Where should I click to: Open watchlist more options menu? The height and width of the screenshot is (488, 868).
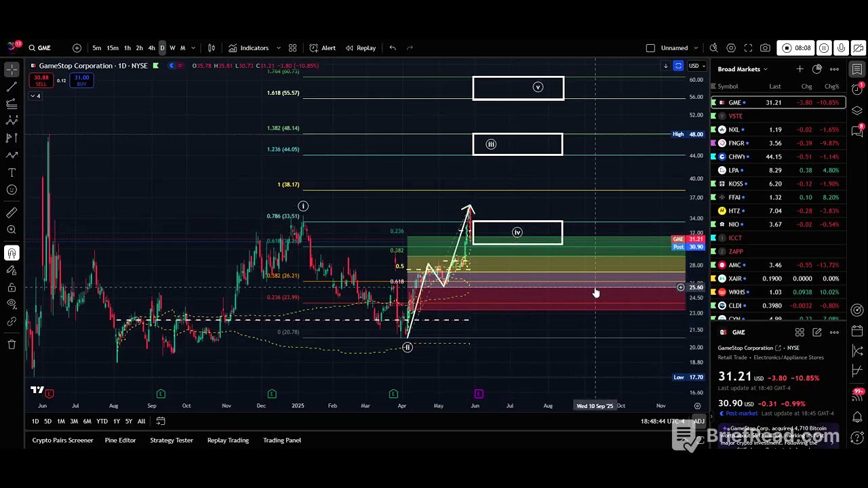pyautogui.click(x=835, y=69)
